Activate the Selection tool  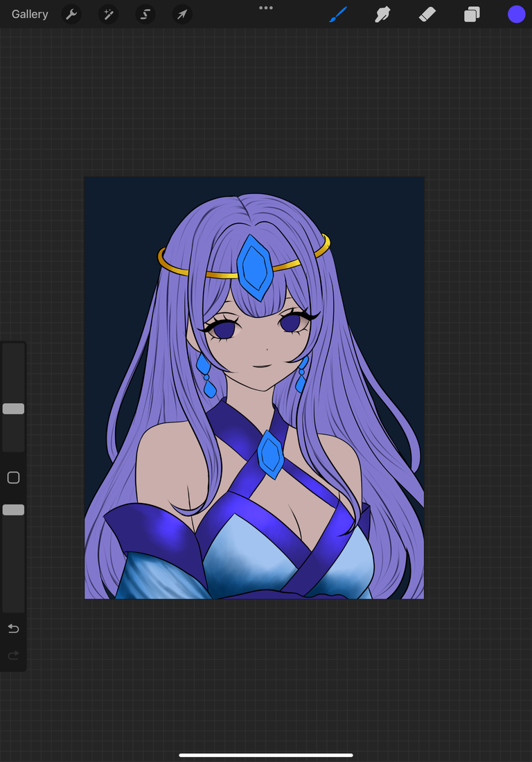145,14
